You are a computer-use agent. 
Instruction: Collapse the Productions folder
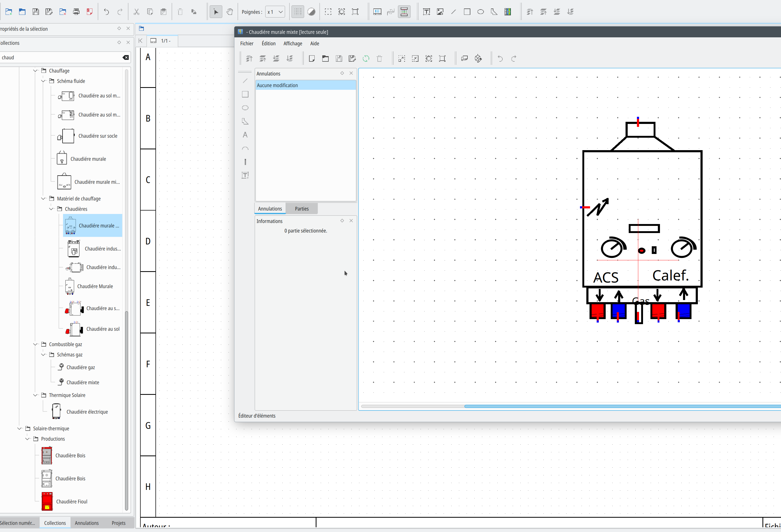click(x=27, y=439)
